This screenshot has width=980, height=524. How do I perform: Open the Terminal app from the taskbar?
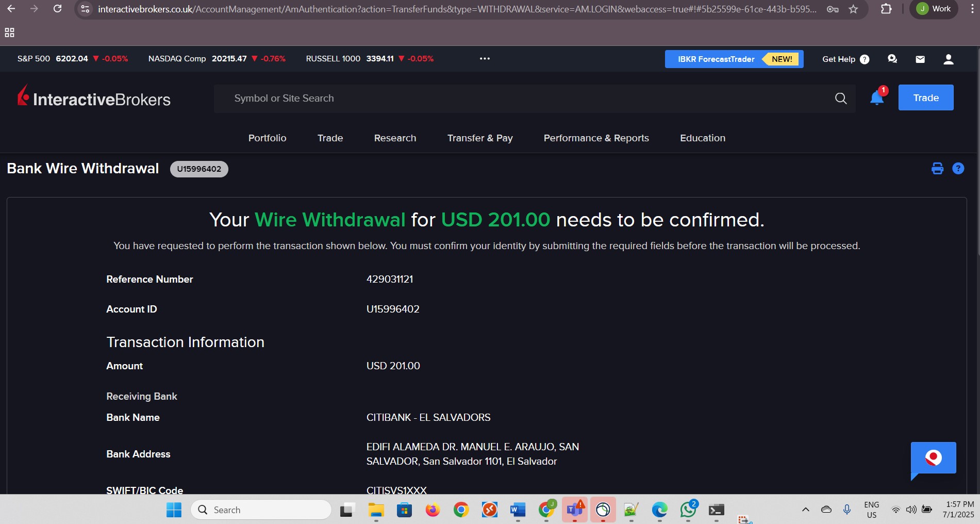point(716,510)
